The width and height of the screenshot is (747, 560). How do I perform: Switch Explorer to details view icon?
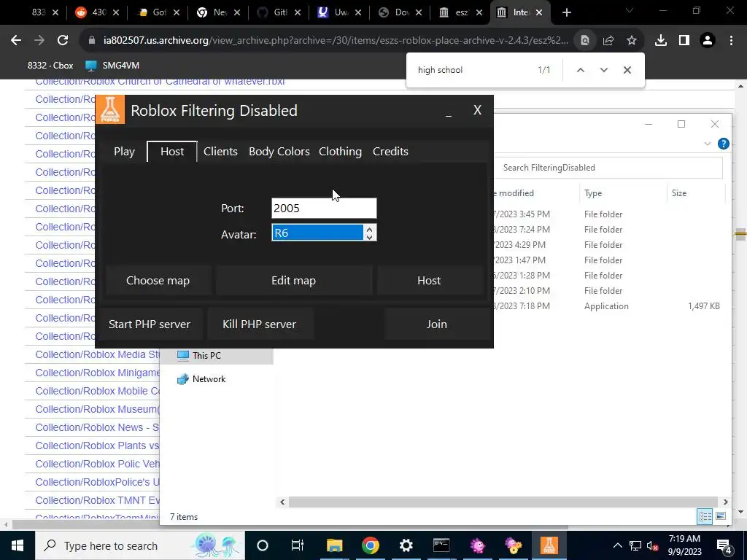tap(705, 516)
